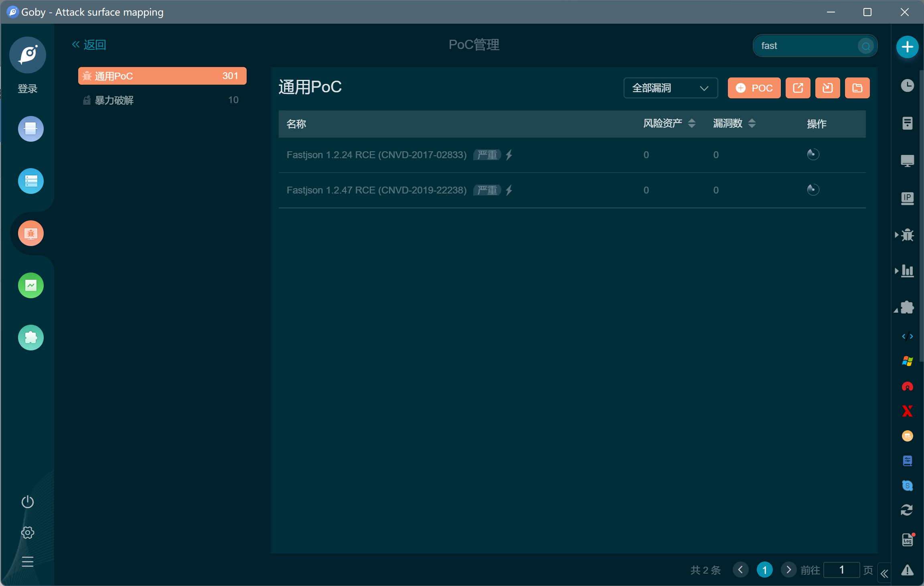Image resolution: width=924 pixels, height=586 pixels.
Task: Click lightning icon on Fastjson 1.2.47 row
Action: pos(509,190)
